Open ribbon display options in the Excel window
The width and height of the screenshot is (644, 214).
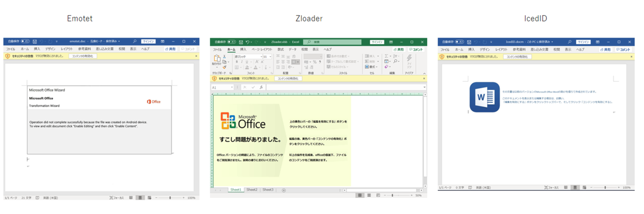pyautogui.click(x=391, y=41)
